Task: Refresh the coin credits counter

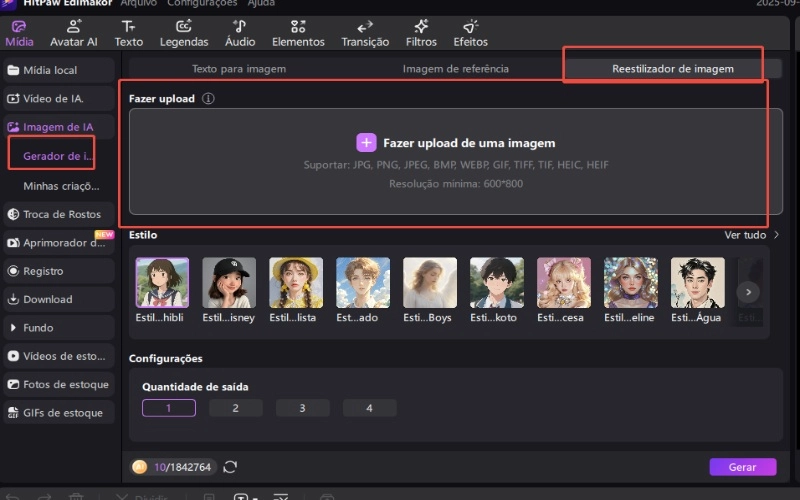Action: (x=230, y=467)
